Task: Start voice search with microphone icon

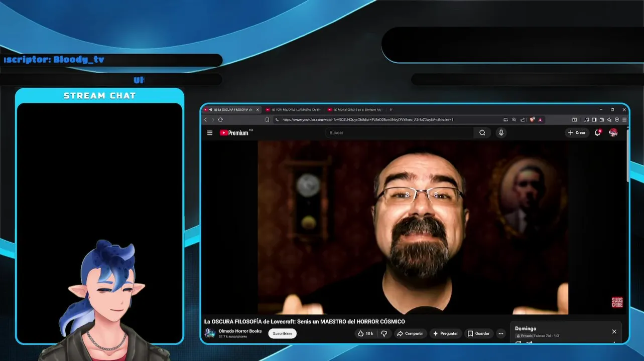Action: [501, 133]
